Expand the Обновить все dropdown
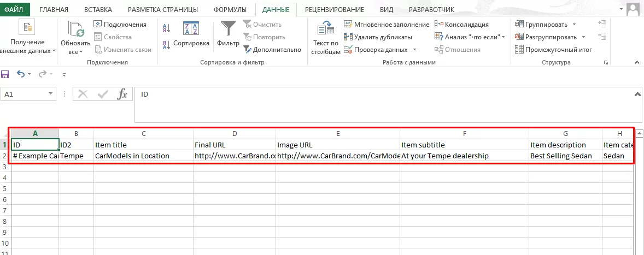This screenshot has width=644, height=255. coord(75,52)
